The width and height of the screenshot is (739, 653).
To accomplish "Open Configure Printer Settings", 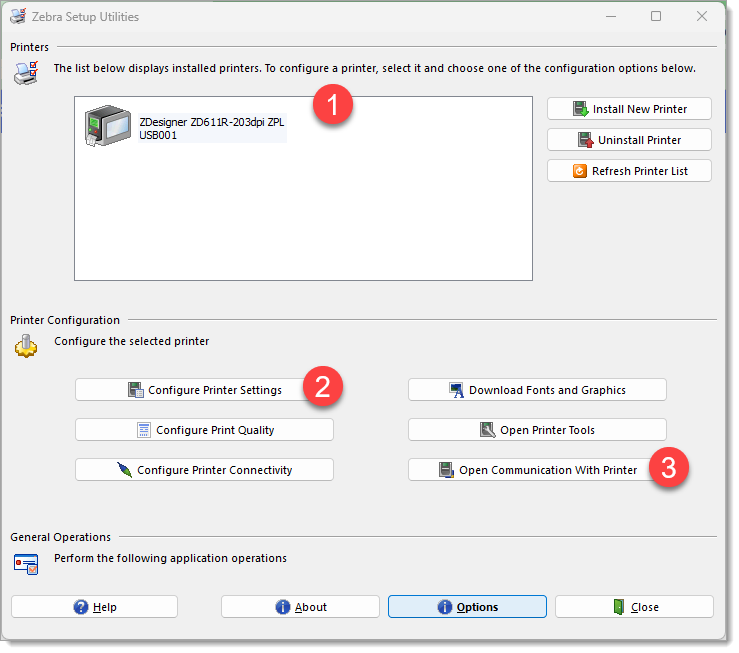I will (x=204, y=390).
